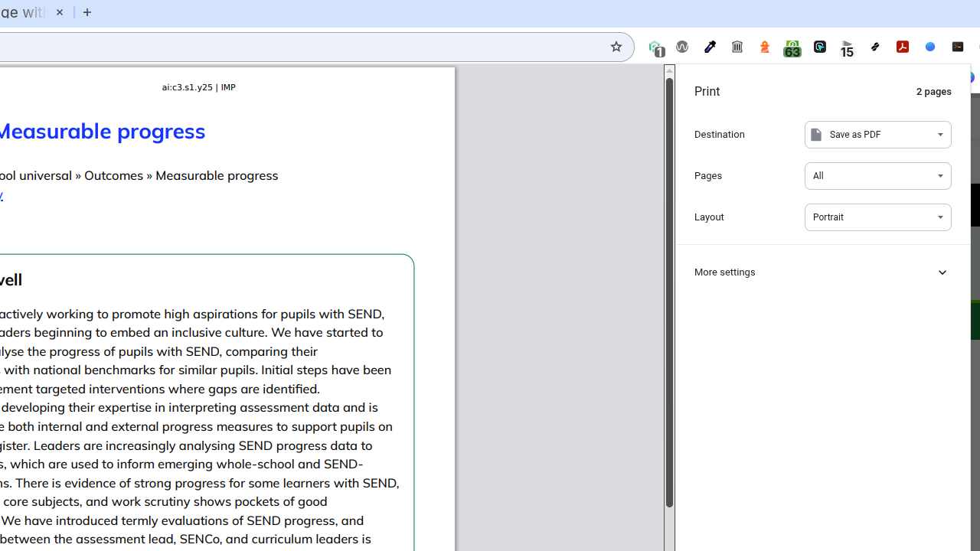Screen dimensions: 980x551
Task: Open the cube extension with badge 1
Action: [655, 47]
